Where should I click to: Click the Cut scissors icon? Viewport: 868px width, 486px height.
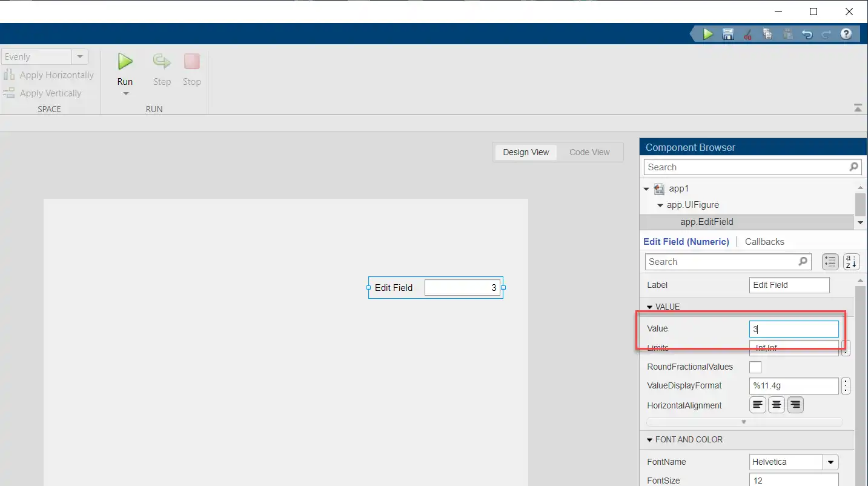pyautogui.click(x=747, y=35)
